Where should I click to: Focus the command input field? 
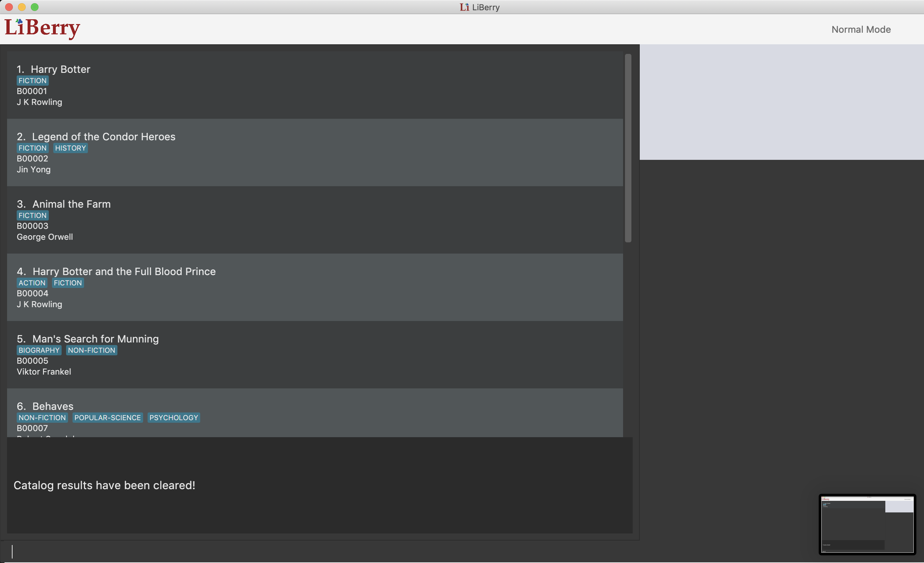[319, 551]
